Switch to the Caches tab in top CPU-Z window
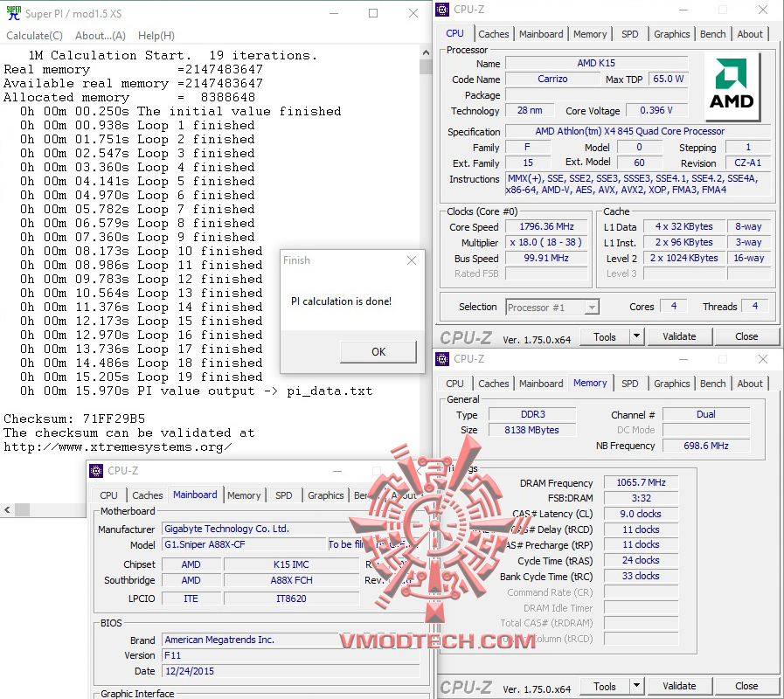 pyautogui.click(x=494, y=34)
